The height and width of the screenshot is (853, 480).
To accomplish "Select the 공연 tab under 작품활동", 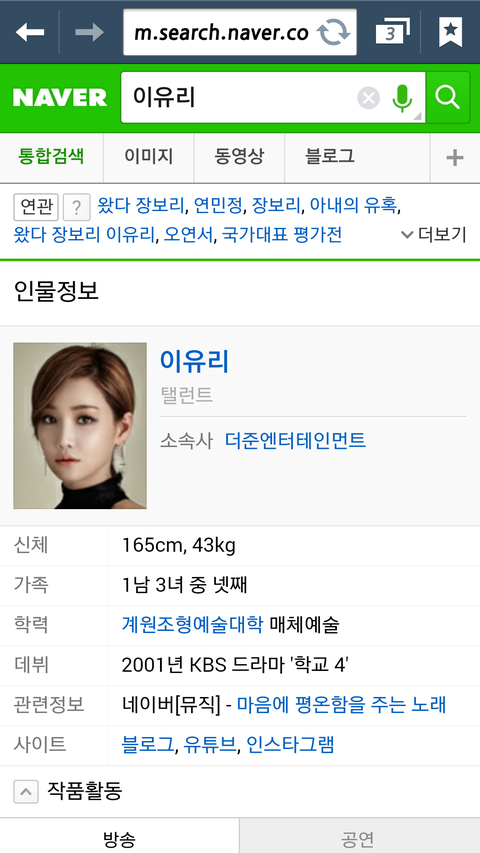I will [359, 838].
